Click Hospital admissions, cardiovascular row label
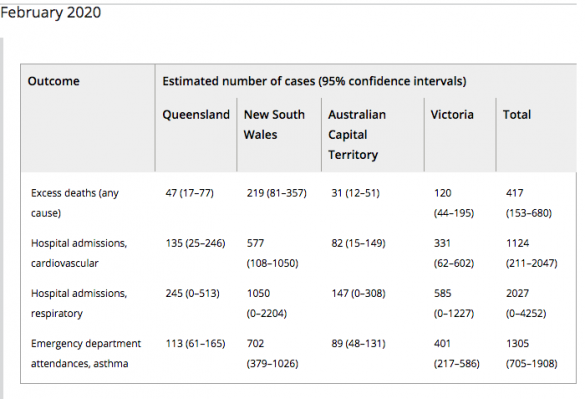Screen dimensions: 585x399 79,253
